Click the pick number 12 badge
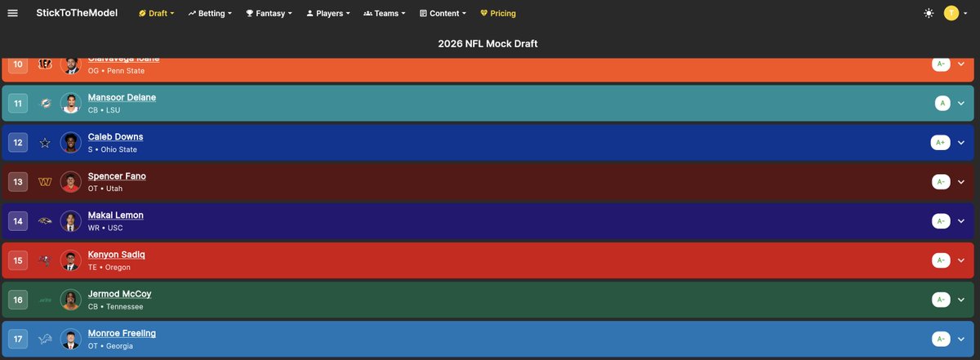 [19, 143]
